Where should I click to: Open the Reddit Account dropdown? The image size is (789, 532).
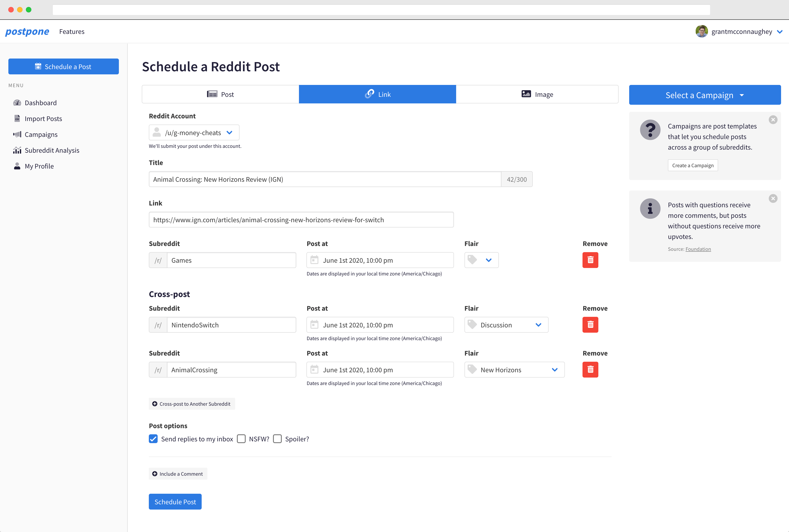[194, 133]
